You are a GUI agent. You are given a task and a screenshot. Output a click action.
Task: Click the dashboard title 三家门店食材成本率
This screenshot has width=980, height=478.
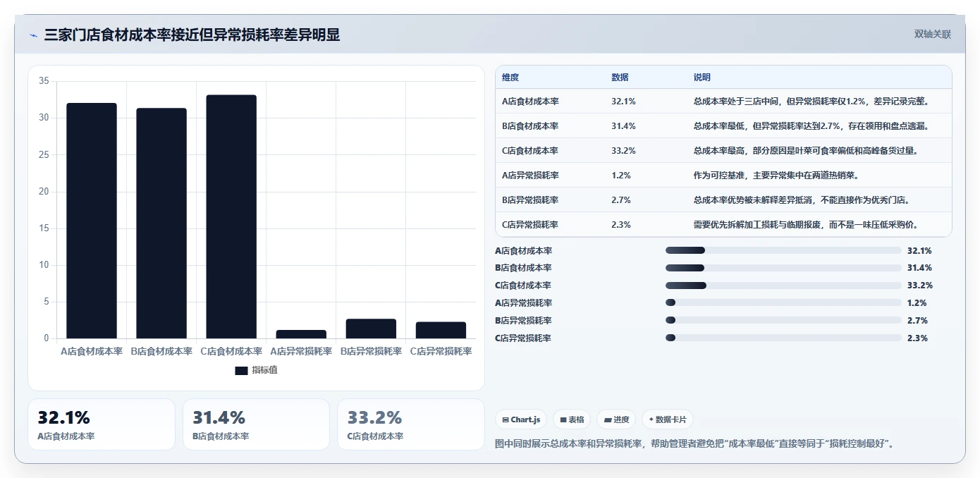[x=192, y=35]
